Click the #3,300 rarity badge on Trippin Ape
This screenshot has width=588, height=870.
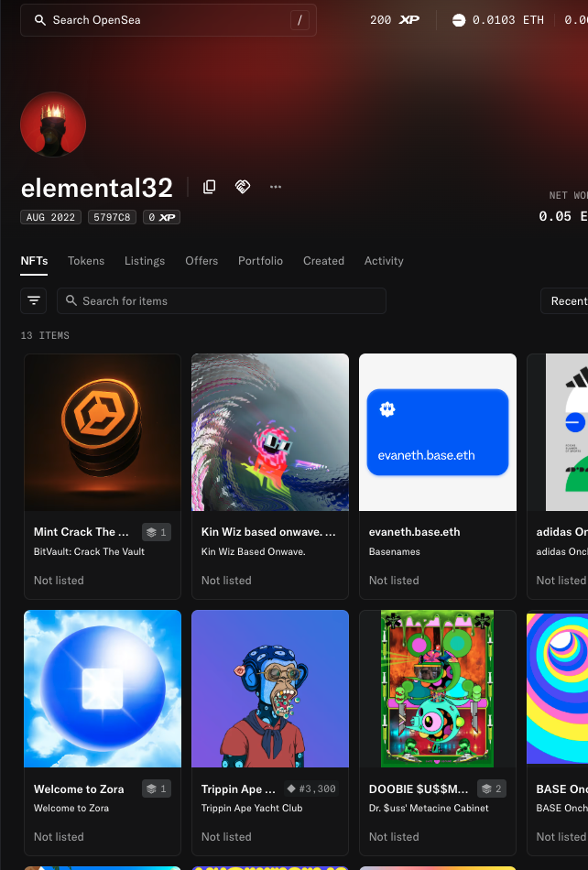click(x=310, y=788)
